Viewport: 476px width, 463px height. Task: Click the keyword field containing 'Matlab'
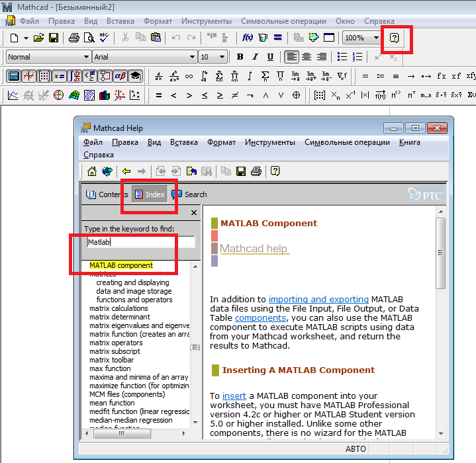pyautogui.click(x=140, y=242)
